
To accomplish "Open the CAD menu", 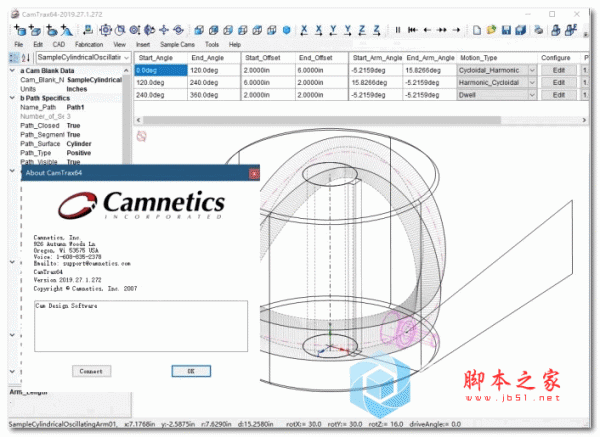I will (59, 44).
